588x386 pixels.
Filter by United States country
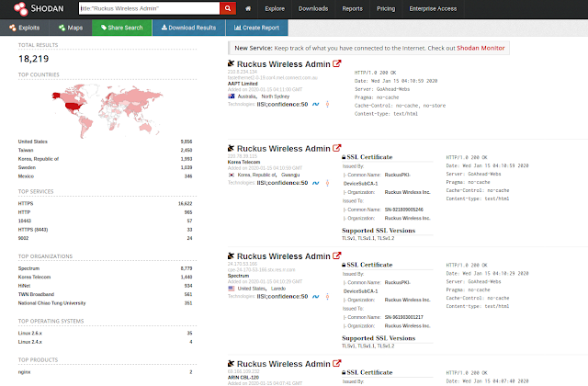[33, 142]
